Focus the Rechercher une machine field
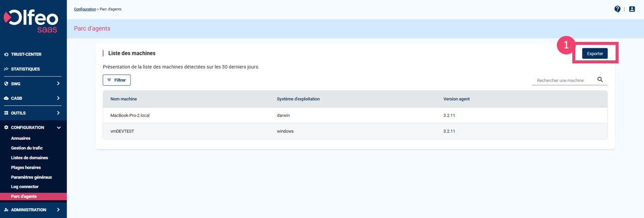Viewport: 644px width, 218px height. [563, 80]
